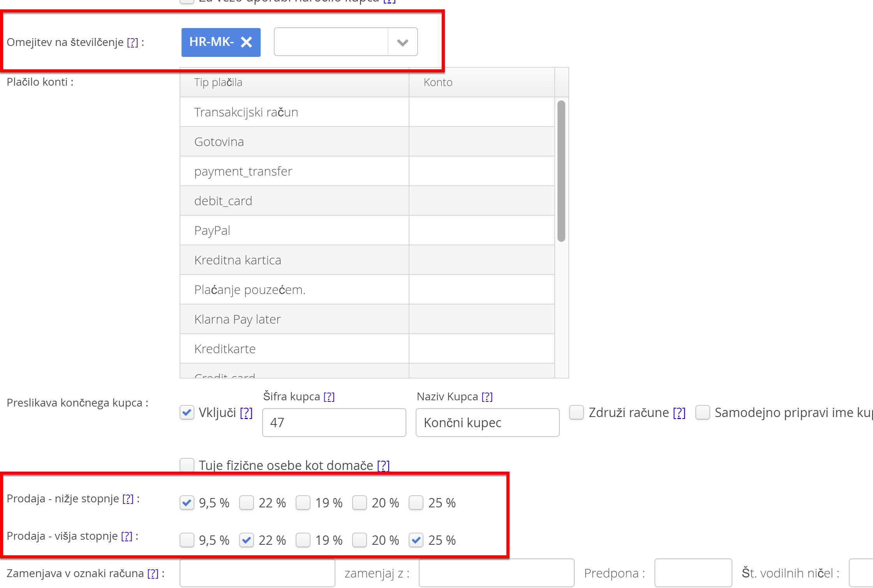Uncheck the Vključi checkbox
873x588 pixels.
click(187, 412)
